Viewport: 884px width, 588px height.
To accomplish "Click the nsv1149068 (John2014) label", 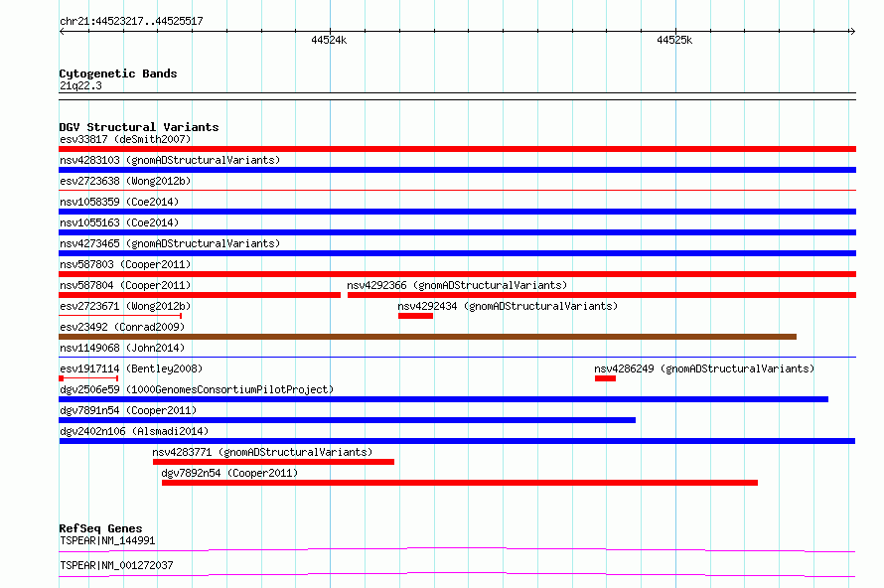I will (x=122, y=348).
